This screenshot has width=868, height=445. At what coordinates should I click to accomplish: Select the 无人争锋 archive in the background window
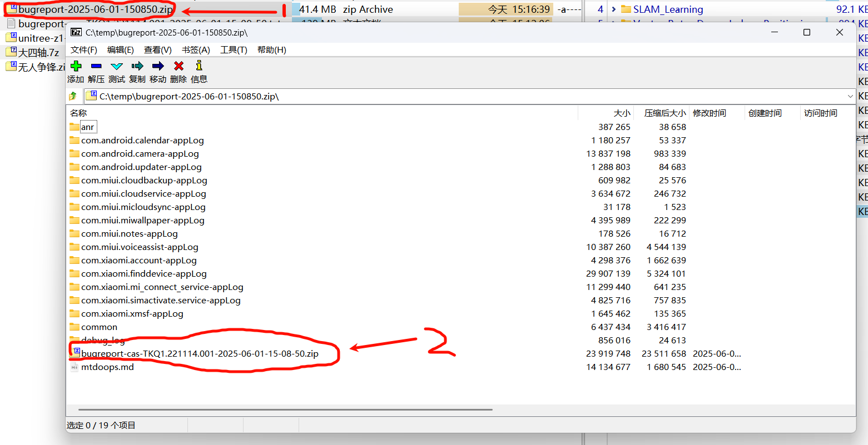tap(42, 67)
